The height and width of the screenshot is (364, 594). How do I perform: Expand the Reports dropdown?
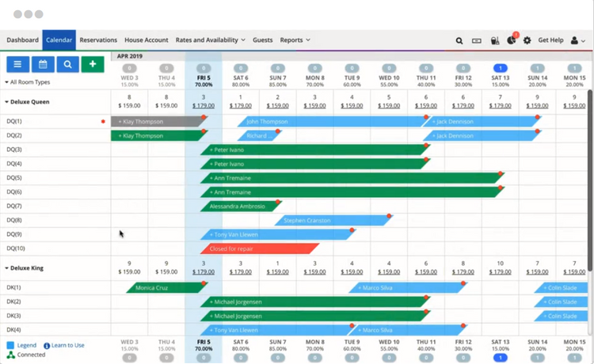(x=295, y=40)
